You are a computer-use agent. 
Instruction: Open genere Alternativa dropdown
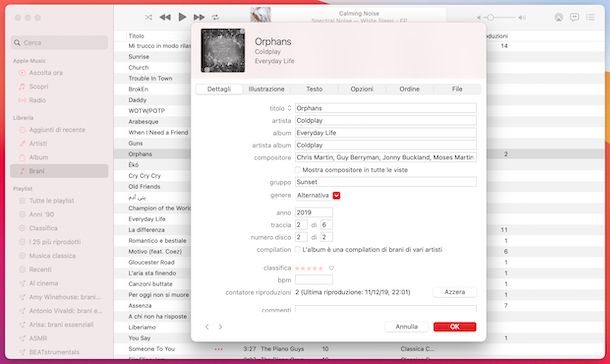coord(337,196)
